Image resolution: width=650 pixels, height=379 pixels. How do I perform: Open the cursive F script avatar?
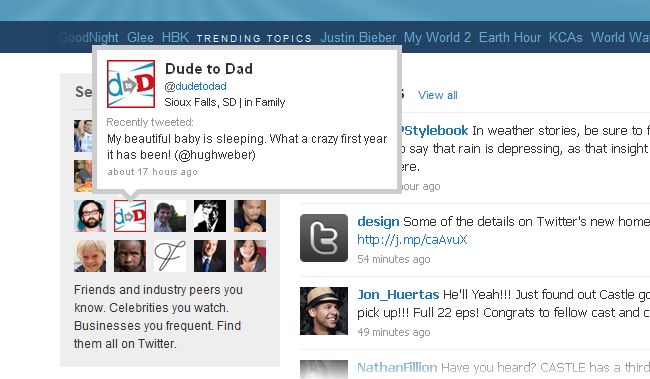point(170,256)
